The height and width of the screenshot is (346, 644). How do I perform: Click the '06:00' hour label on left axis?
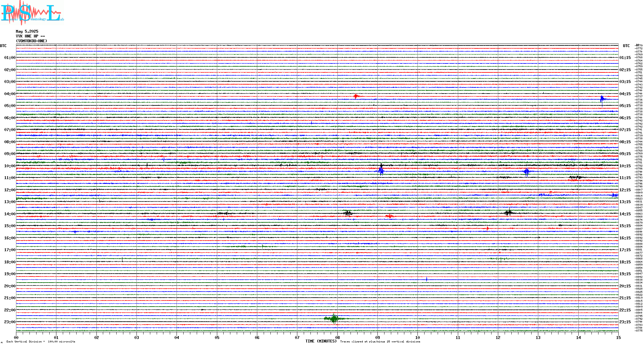10,118
